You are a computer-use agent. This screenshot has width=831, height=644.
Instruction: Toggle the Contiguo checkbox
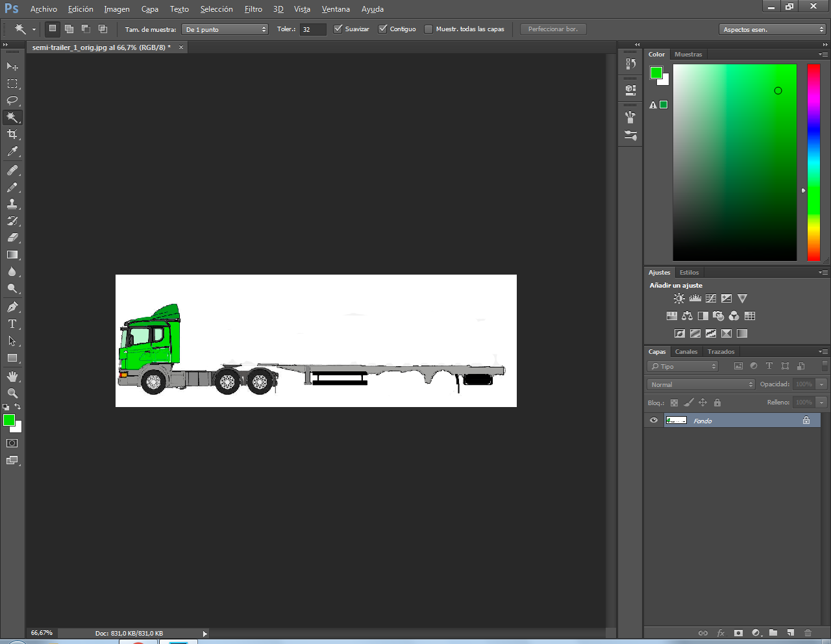[383, 29]
